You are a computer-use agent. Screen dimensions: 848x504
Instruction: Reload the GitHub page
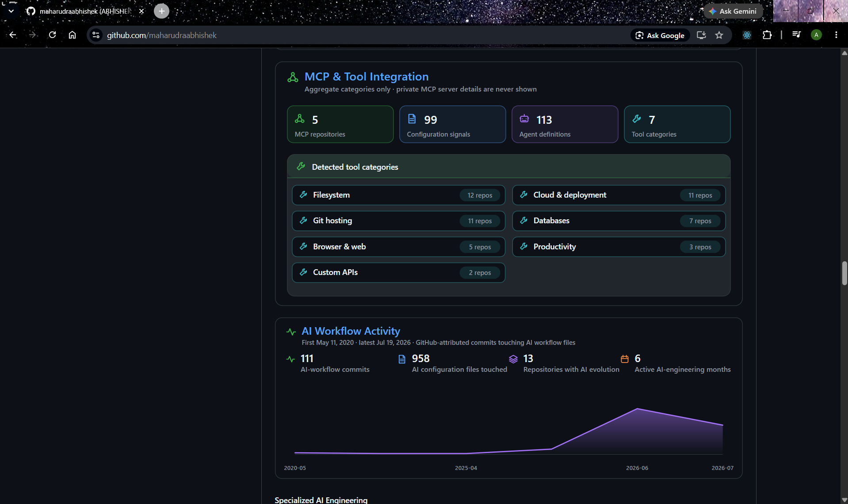[52, 35]
